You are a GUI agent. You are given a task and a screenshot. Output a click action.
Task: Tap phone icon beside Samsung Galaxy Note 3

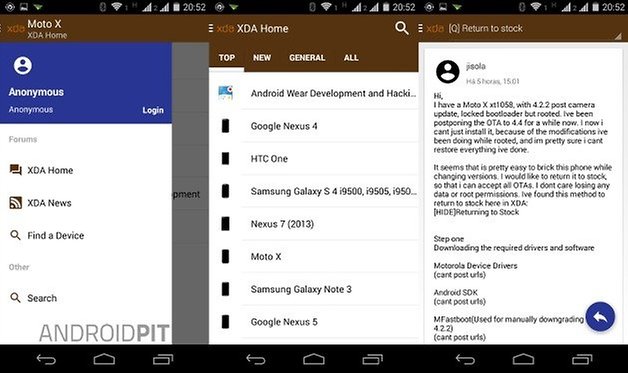coord(225,289)
